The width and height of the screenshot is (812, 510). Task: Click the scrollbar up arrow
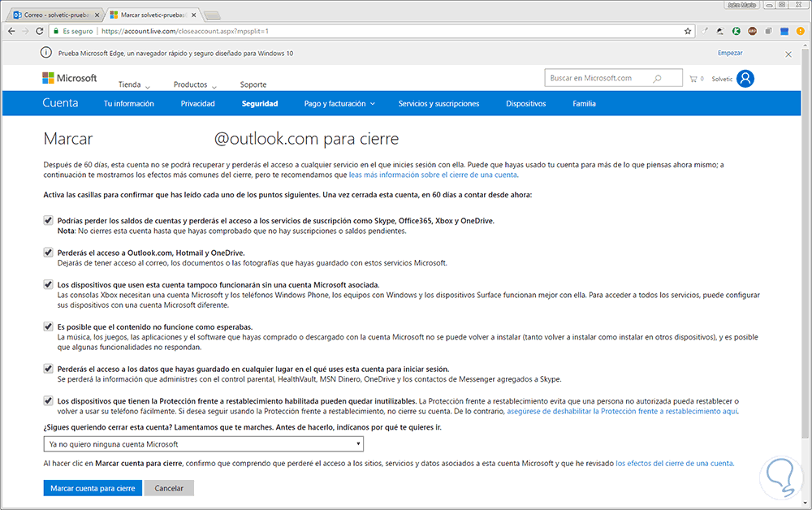tap(805, 46)
